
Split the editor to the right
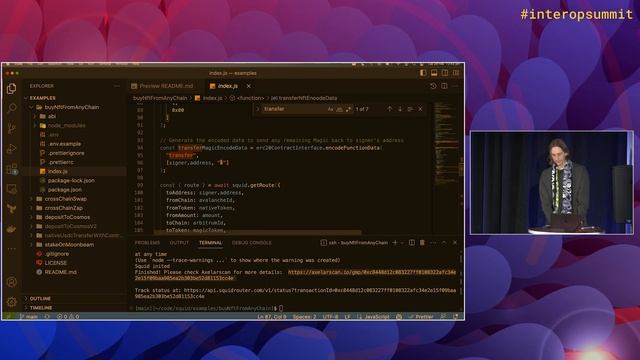click(x=444, y=86)
